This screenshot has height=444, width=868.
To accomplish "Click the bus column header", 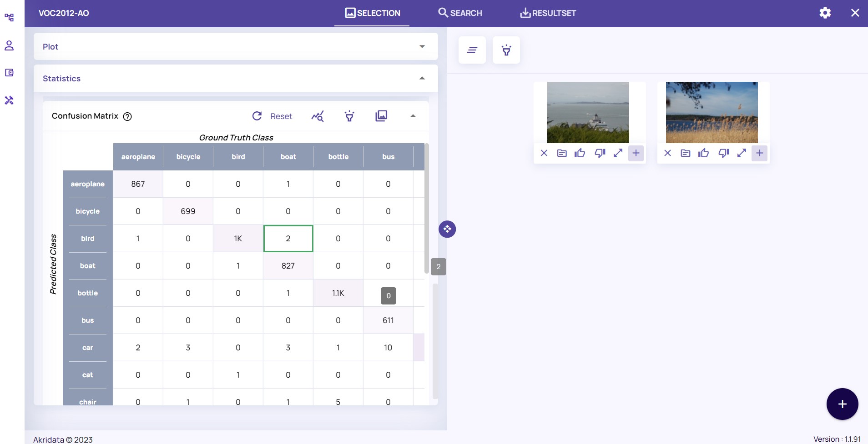I will [388, 157].
